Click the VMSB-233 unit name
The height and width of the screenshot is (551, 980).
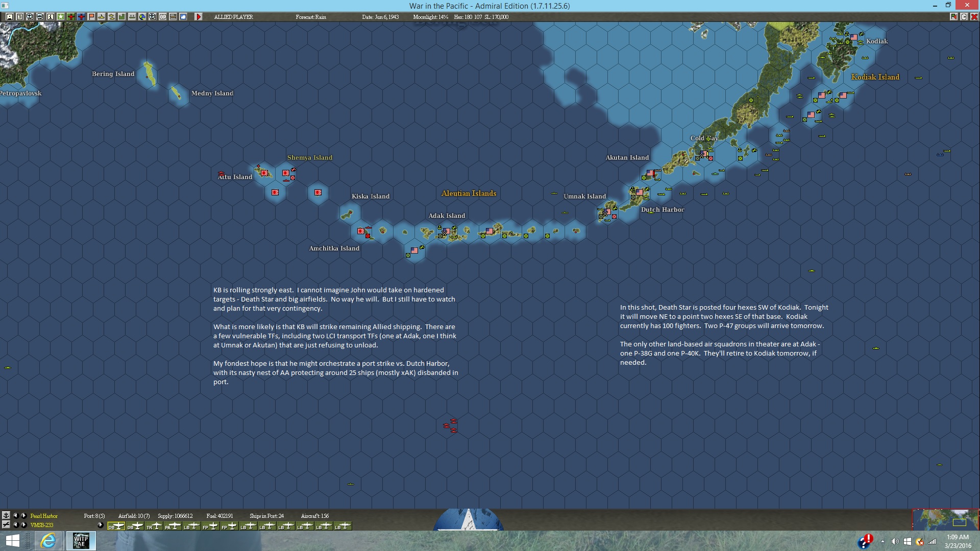42,525
